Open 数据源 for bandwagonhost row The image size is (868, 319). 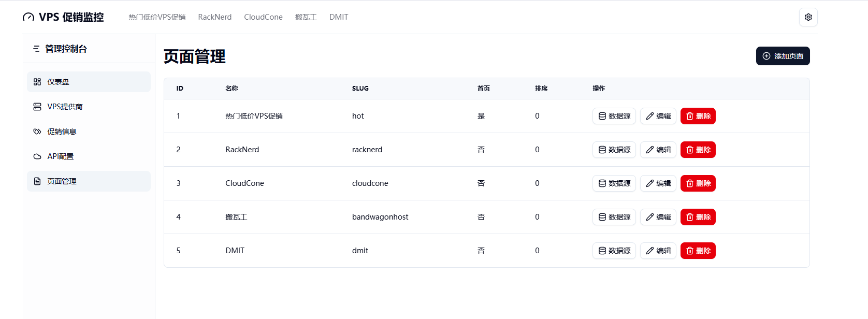pyautogui.click(x=614, y=217)
